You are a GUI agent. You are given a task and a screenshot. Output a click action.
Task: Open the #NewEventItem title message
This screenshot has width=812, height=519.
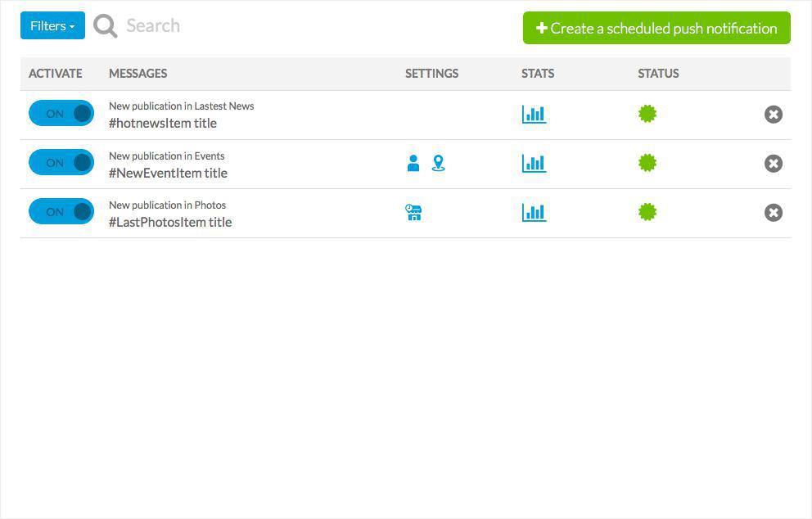point(168,173)
